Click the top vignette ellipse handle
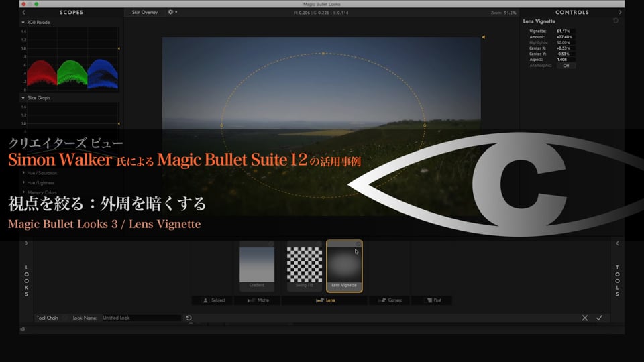644x362 pixels. click(323, 54)
